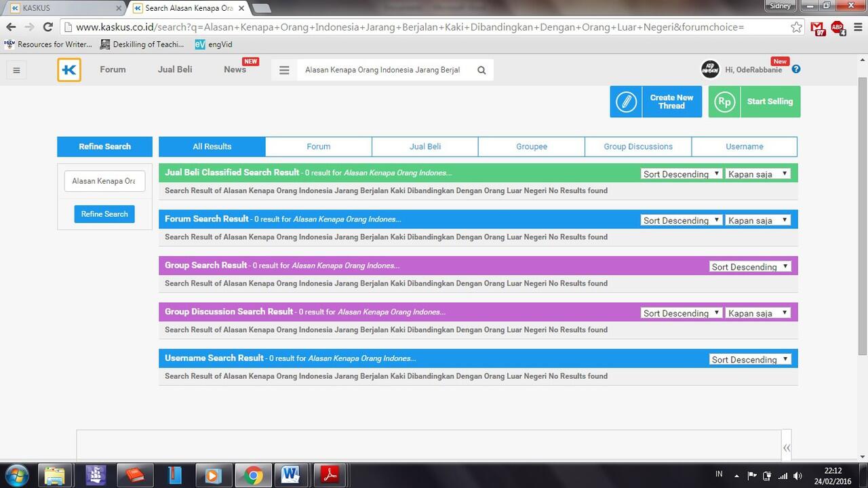Open Forum Search Kapan saja dropdown

click(758, 220)
